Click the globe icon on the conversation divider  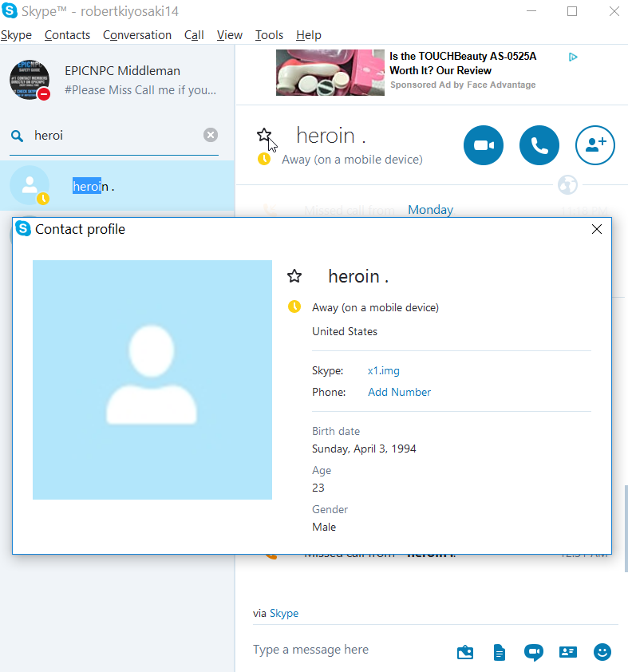[x=567, y=185]
